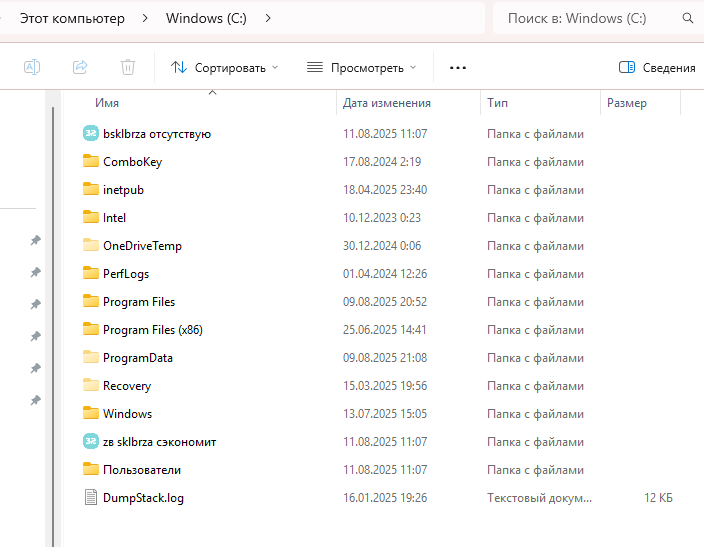Select the 'DumpStack.log' file name
The width and height of the screenshot is (704, 547).
click(x=143, y=498)
